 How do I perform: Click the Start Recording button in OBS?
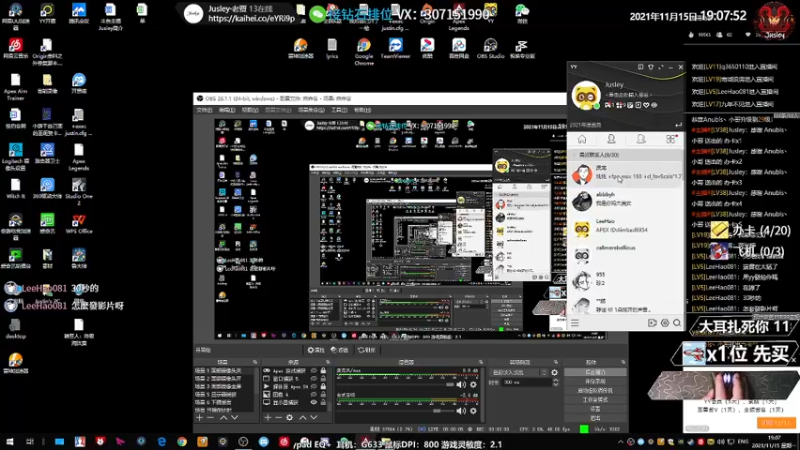coord(595,381)
